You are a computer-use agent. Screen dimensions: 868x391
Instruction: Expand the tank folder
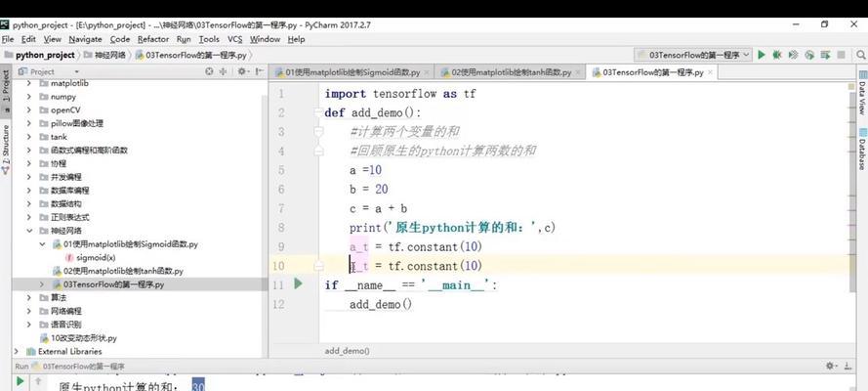pos(28,137)
